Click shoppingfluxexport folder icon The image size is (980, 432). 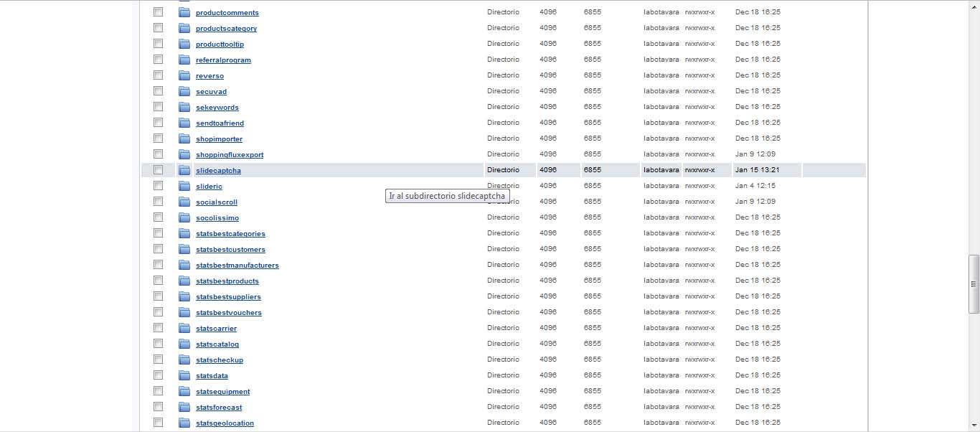coord(184,154)
